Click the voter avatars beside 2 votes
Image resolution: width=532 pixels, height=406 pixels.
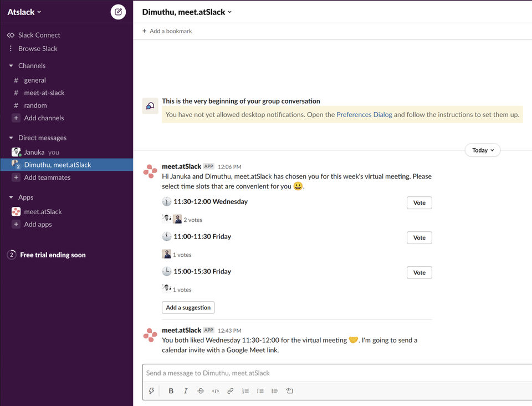[172, 219]
